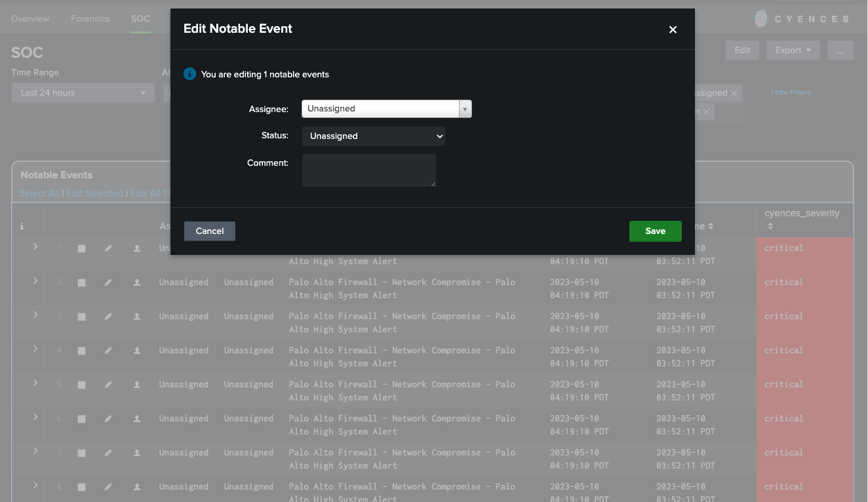Click the person assign icon in row 6
Image resolution: width=868 pixels, height=502 pixels.
[137, 419]
